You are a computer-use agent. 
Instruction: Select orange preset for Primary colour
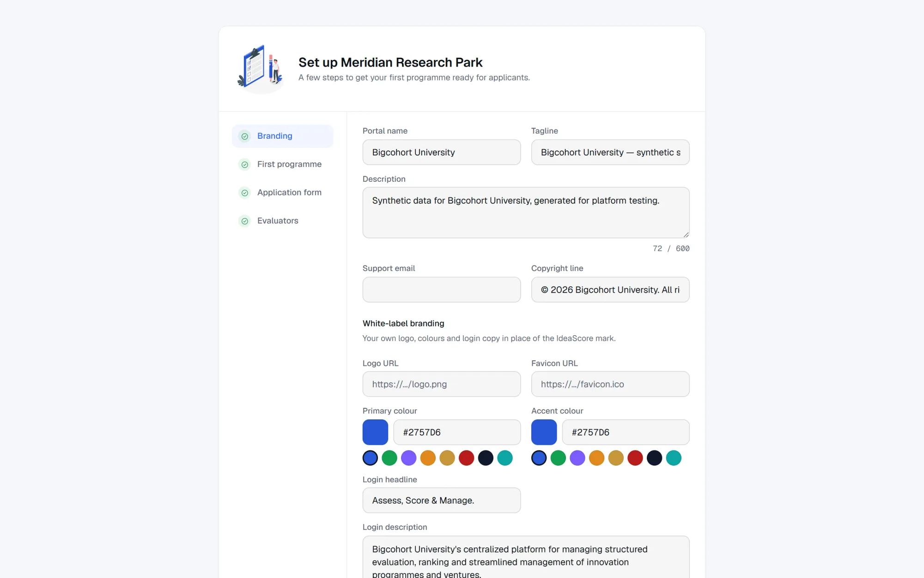tap(428, 458)
